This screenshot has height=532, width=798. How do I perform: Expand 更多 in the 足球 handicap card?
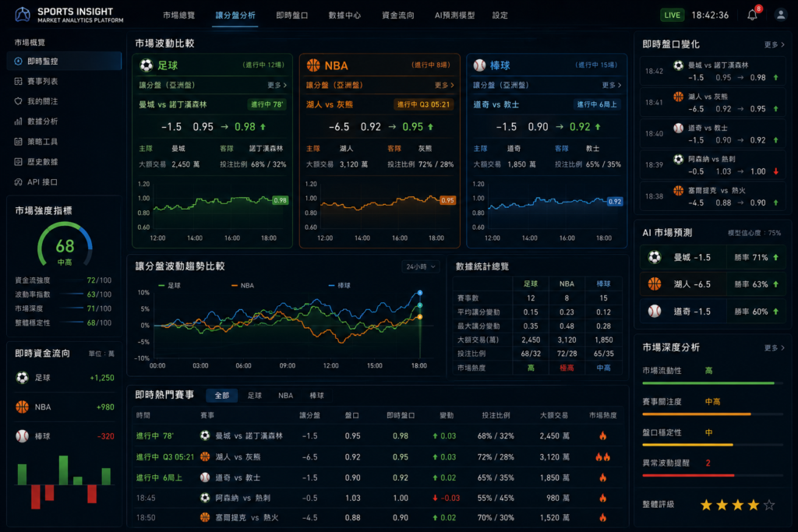pyautogui.click(x=277, y=85)
